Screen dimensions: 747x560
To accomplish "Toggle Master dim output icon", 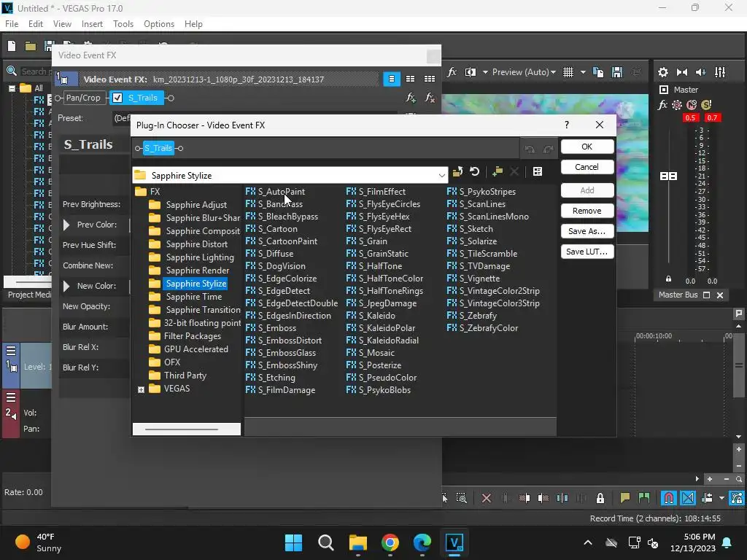I will (x=701, y=72).
